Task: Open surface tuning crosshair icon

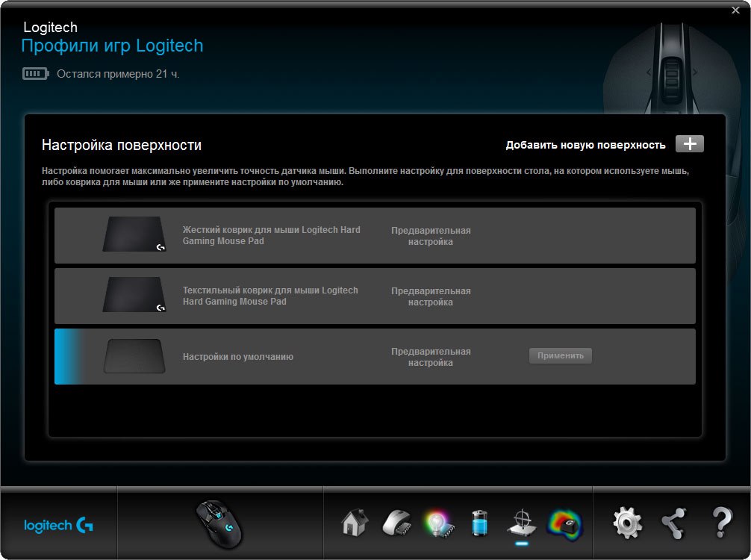Action: pyautogui.click(x=522, y=523)
